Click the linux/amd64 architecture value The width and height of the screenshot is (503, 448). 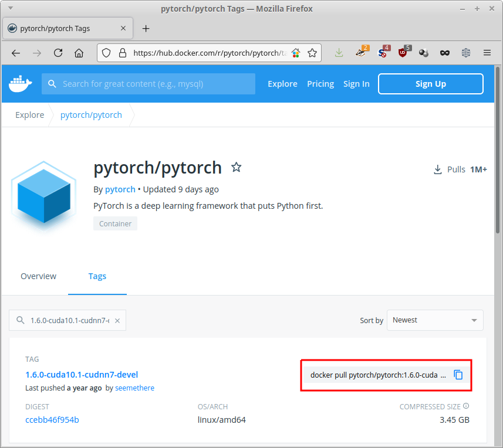(222, 420)
